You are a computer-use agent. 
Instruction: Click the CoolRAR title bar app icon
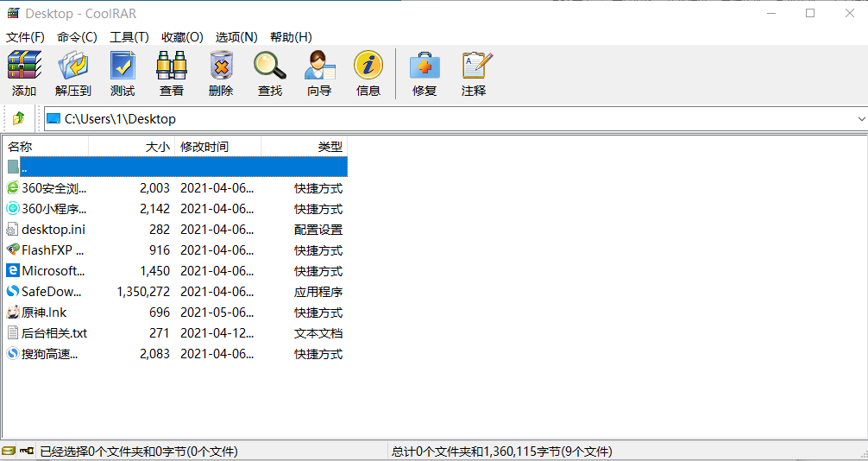click(13, 13)
